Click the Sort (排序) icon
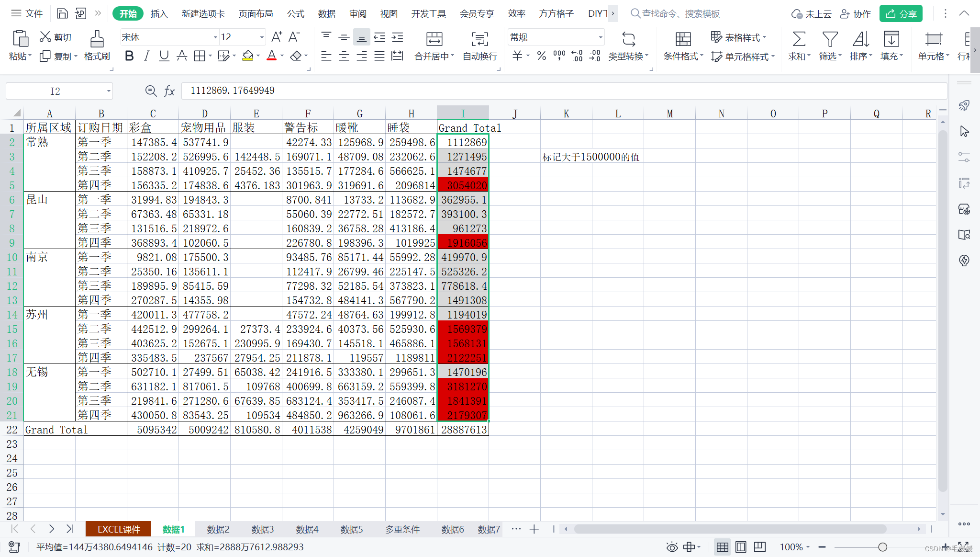 [860, 39]
